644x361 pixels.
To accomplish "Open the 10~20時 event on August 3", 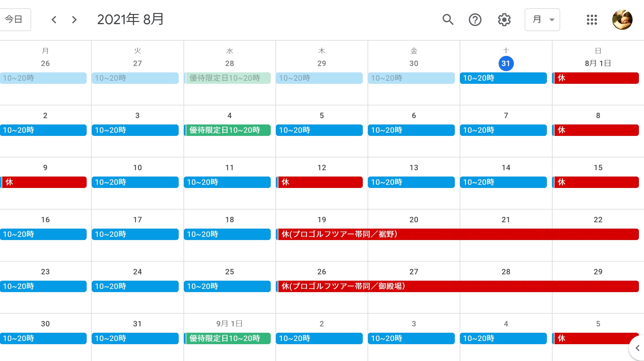I will 135,130.
